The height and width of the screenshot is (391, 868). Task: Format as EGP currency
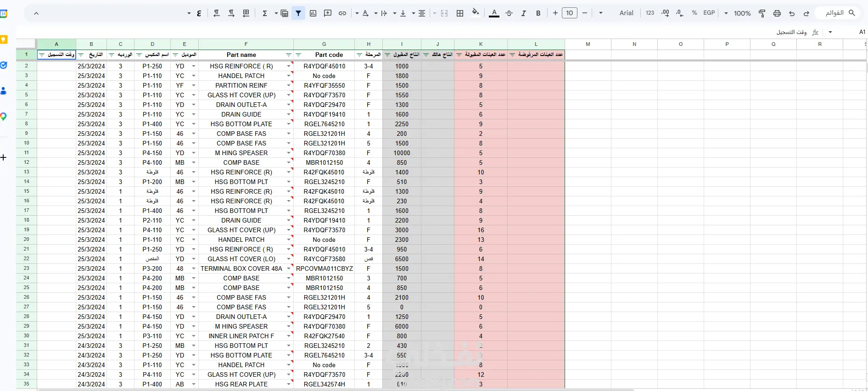pos(709,13)
